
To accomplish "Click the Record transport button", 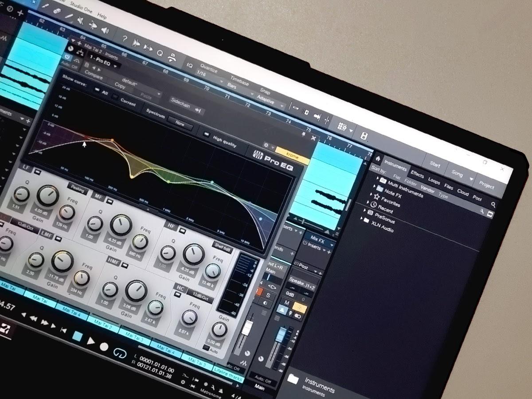I will coord(104,347).
